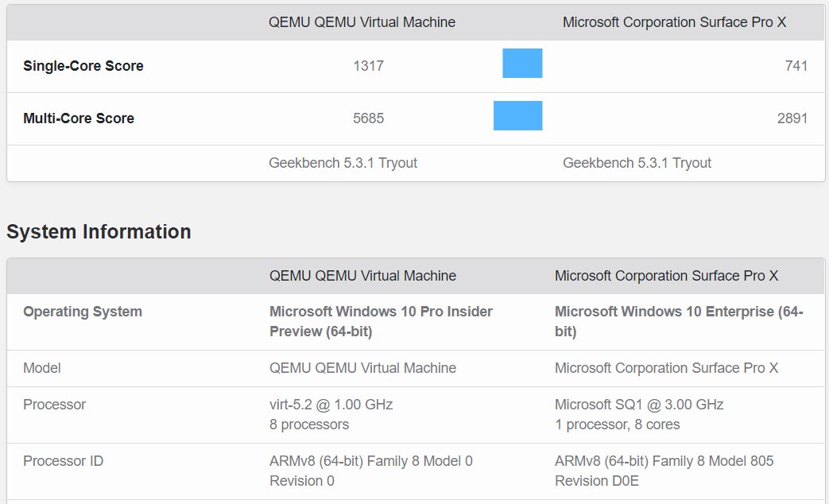The height and width of the screenshot is (504, 829).
Task: Click the Operating System row label
Action: pos(83,312)
